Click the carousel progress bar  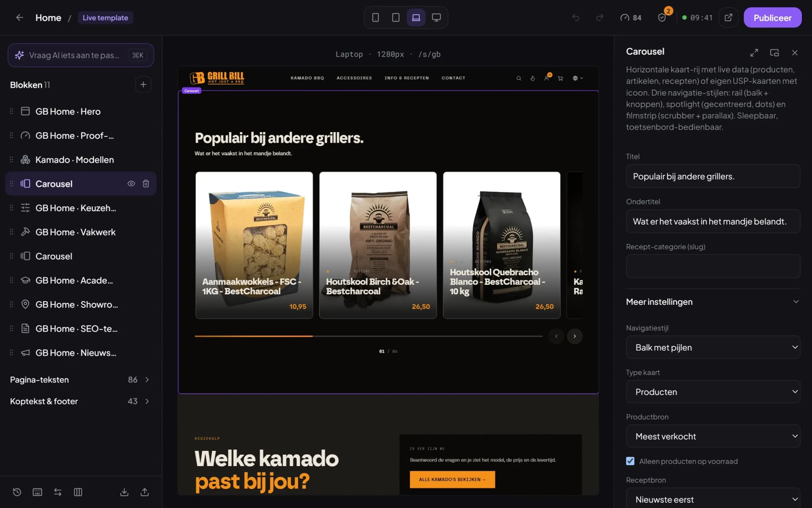(368, 336)
